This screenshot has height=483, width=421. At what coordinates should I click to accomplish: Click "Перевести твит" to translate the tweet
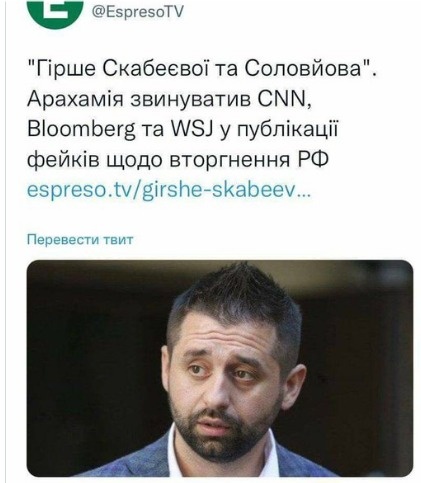(80, 239)
